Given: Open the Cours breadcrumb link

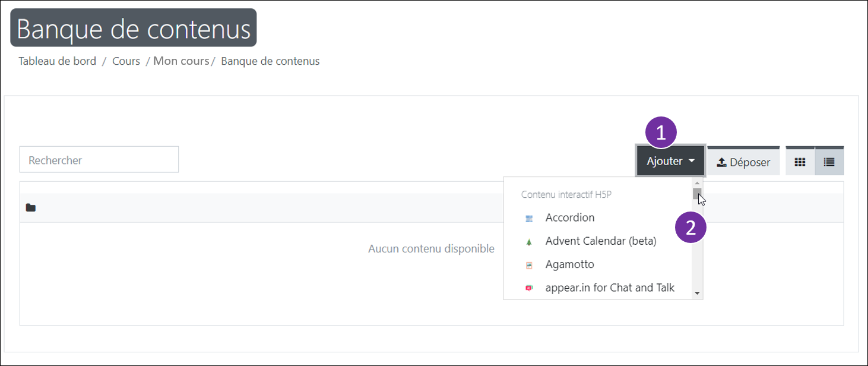Looking at the screenshot, I should [x=126, y=61].
